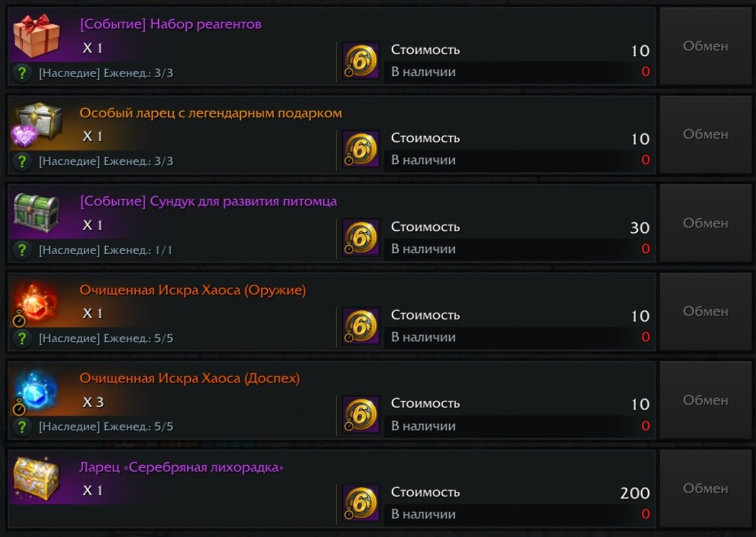Click the golden «Серебряная лихорадка» chest icon
Image resolution: width=756 pixels, height=537 pixels.
click(x=36, y=478)
